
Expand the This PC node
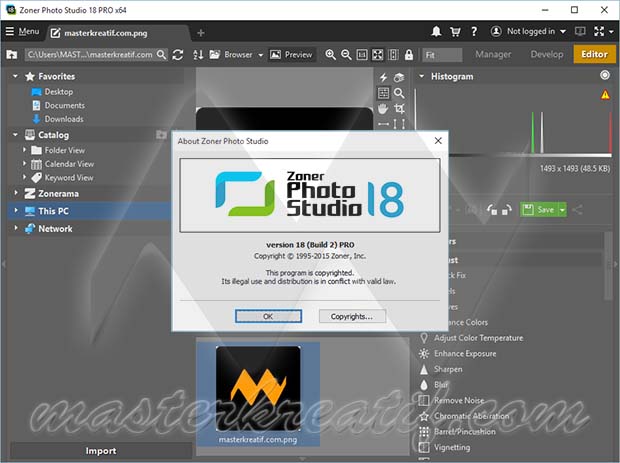click(16, 210)
